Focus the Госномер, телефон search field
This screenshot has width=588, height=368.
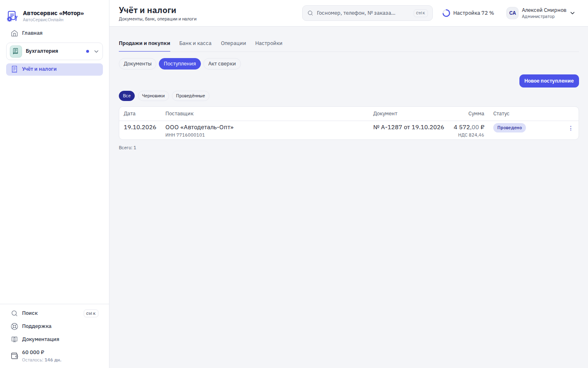pyautogui.click(x=367, y=13)
